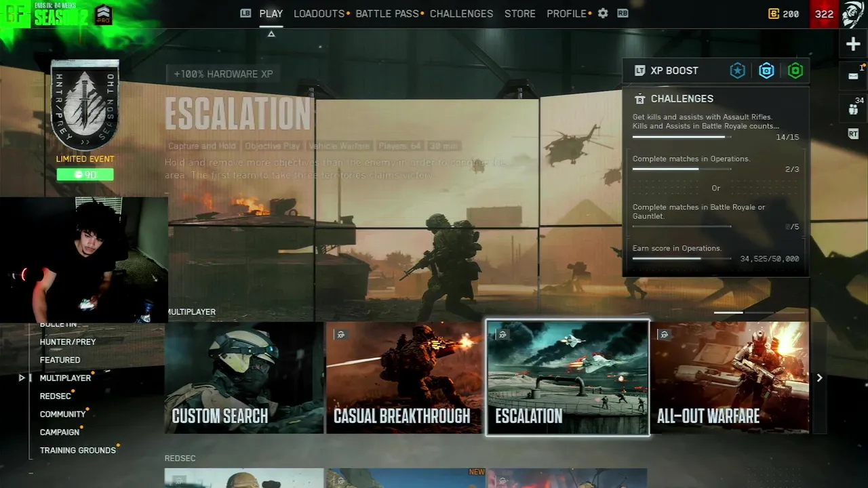
Task: Open the grim reaper player avatar
Action: [x=852, y=14]
